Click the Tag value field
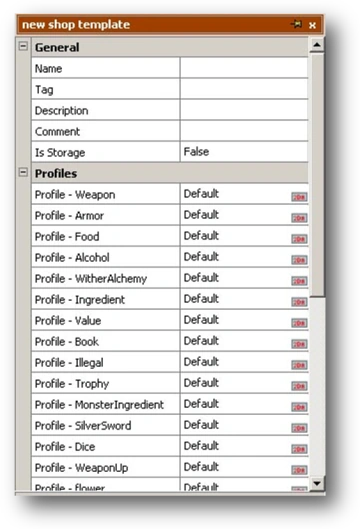The image size is (360, 529). [x=244, y=89]
